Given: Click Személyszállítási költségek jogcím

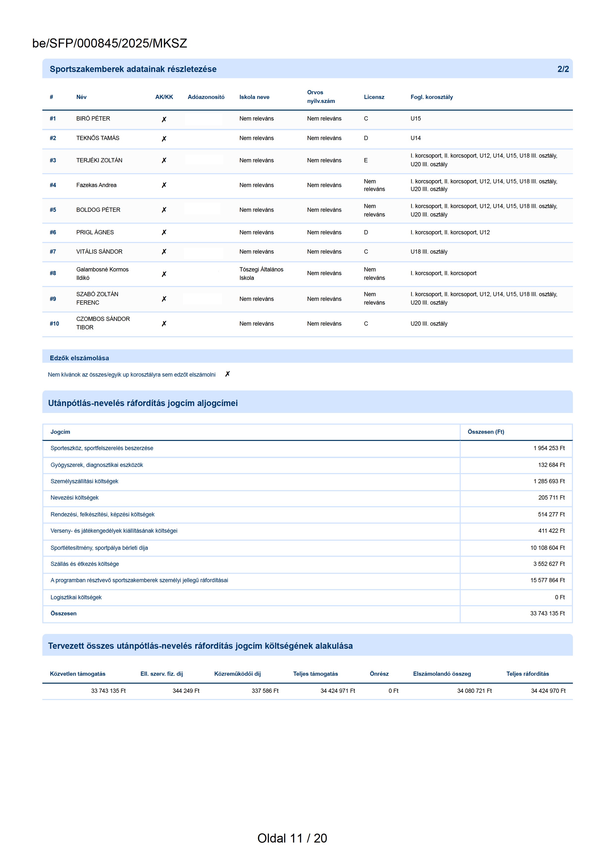Looking at the screenshot, I should 84,481.
